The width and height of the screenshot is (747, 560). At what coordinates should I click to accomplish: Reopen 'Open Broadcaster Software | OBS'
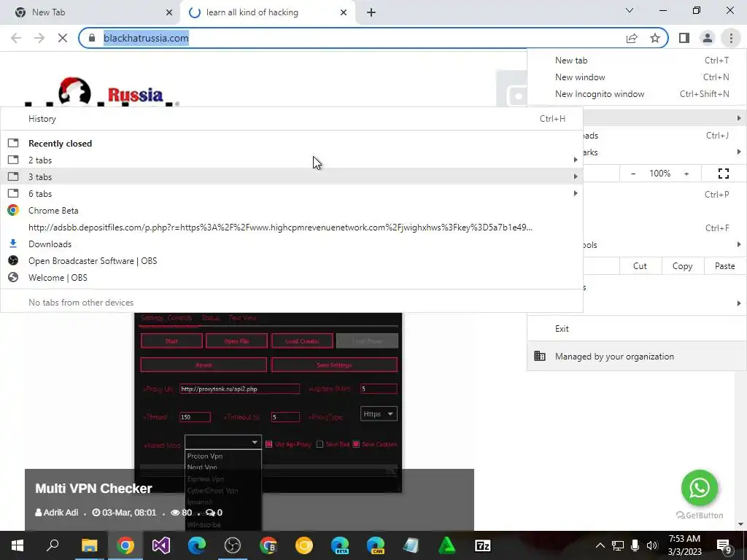pos(292,260)
